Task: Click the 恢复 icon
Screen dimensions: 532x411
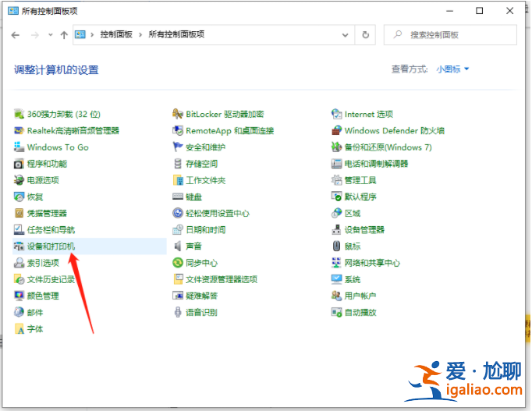Action: pyautogui.click(x=19, y=197)
